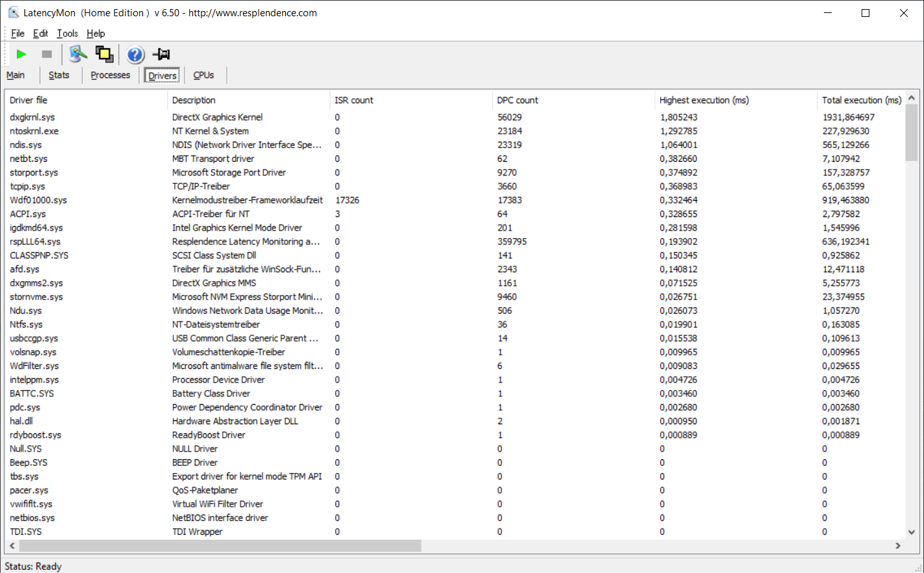The image size is (924, 573).
Task: Click the LatencyMon title bar app icon
Action: click(13, 13)
